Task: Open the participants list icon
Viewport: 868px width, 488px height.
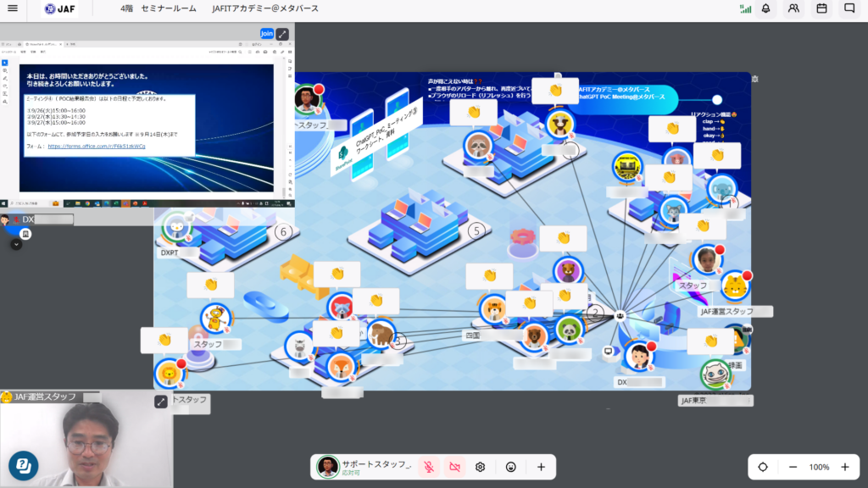Action: coord(793,8)
